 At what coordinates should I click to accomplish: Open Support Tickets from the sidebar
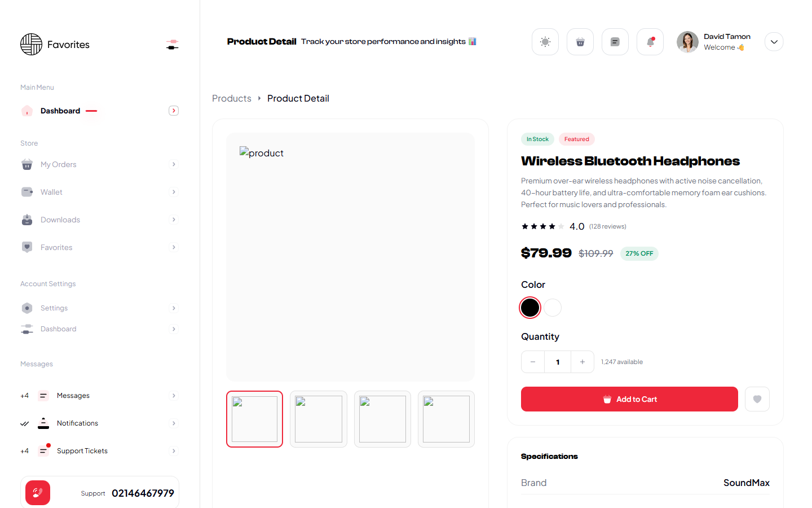[81, 450]
